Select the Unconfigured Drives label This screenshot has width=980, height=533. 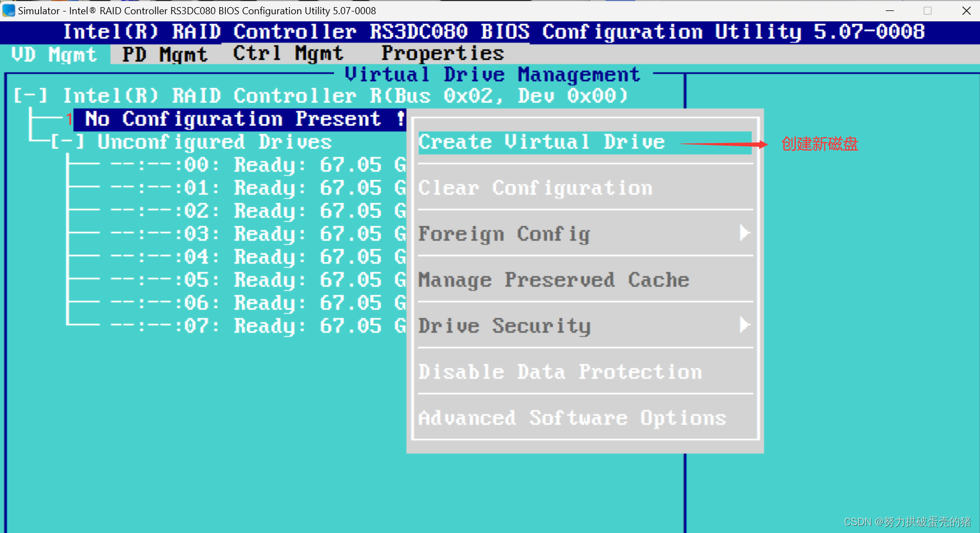coord(214,142)
